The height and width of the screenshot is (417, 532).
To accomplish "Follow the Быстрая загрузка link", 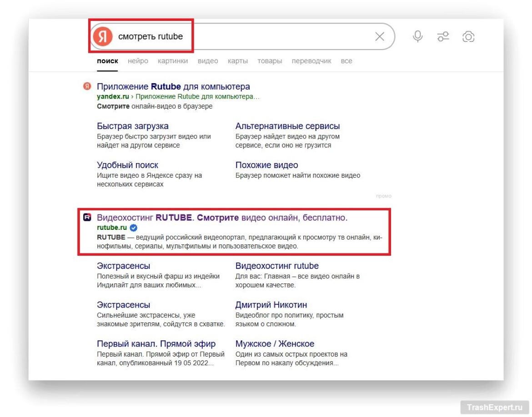I will coord(133,125).
